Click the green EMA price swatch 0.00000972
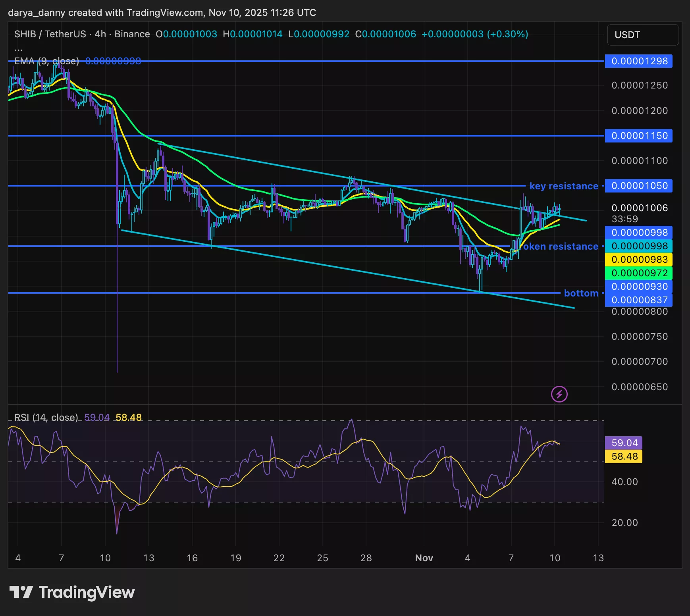This screenshot has width=690, height=616. tap(638, 273)
